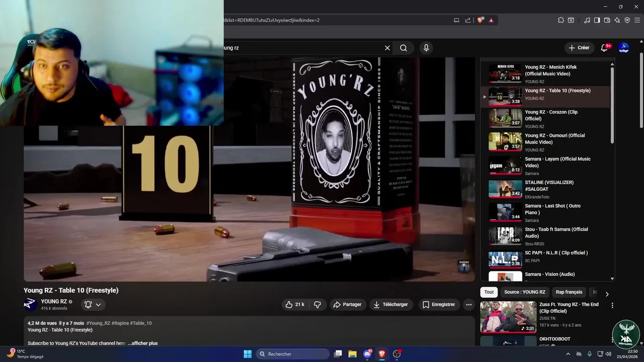Open the video more actions ellipsis
The width and height of the screenshot is (644, 362).
pyautogui.click(x=469, y=305)
